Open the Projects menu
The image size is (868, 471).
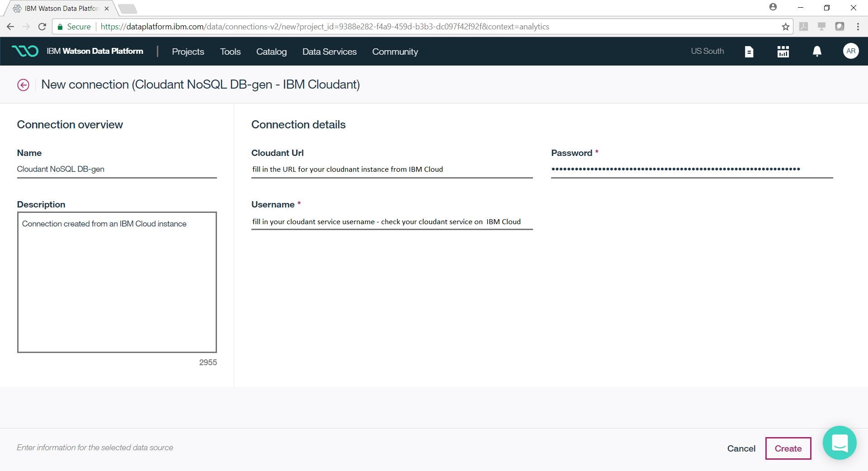pos(188,52)
